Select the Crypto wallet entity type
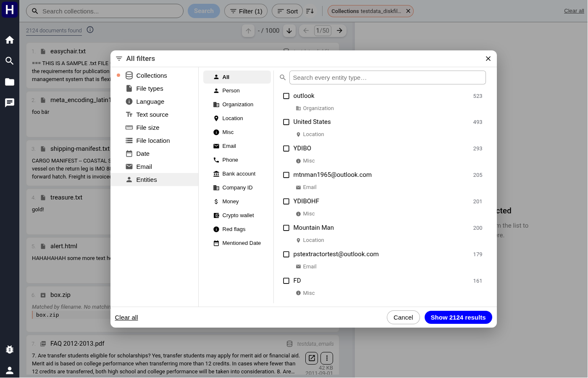Viewport: 588px width, 378px height. (237, 215)
